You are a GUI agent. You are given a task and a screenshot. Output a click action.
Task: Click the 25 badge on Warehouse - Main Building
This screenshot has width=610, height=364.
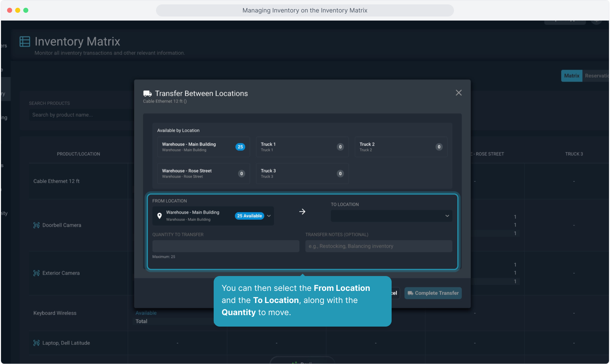pos(240,147)
